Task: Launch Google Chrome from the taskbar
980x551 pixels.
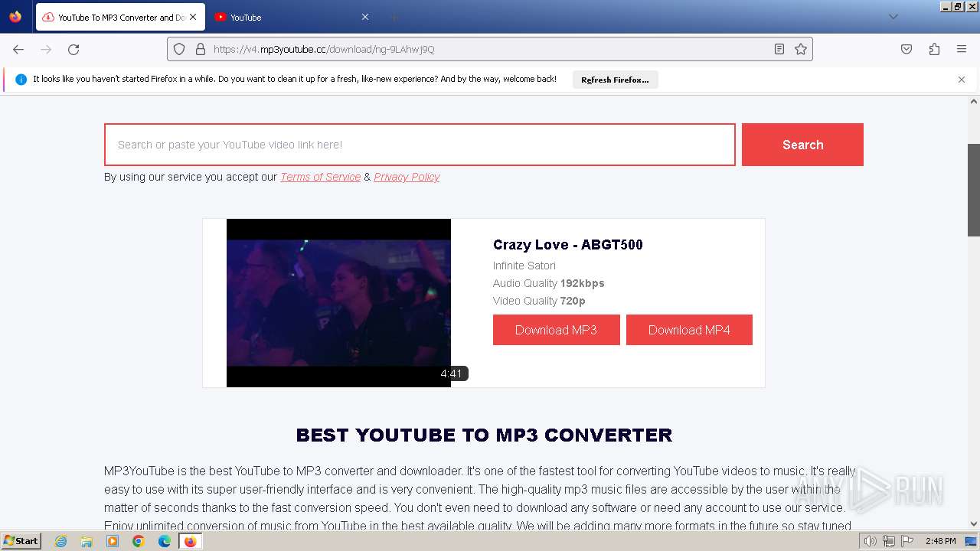Action: (x=139, y=541)
